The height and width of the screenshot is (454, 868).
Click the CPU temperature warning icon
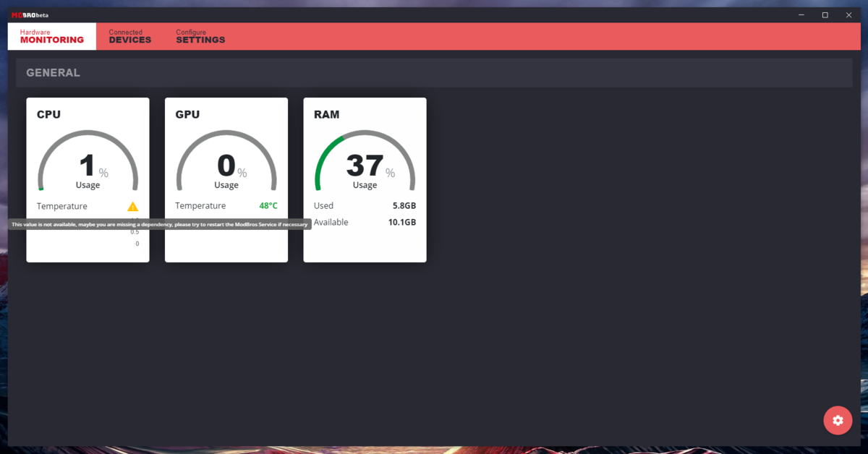[x=132, y=207]
